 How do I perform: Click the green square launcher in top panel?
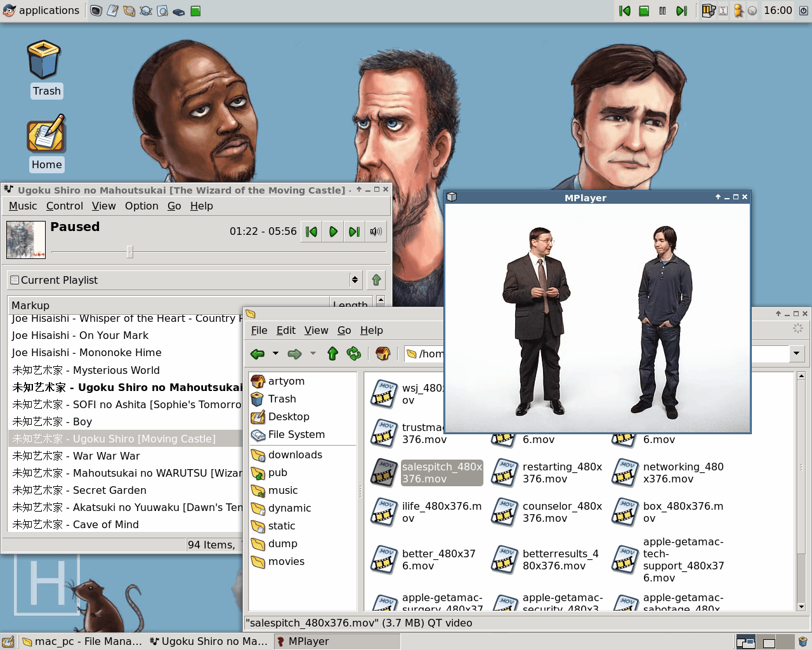(195, 11)
